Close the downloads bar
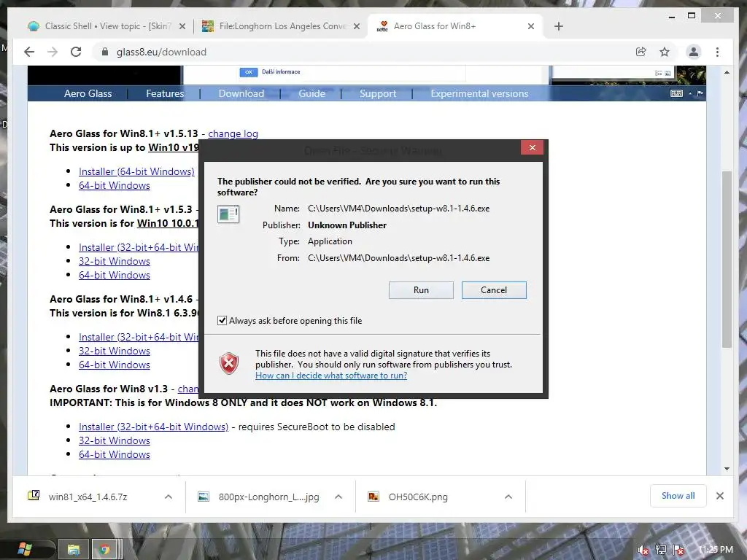Viewport: 747px width, 560px height. 720,496
